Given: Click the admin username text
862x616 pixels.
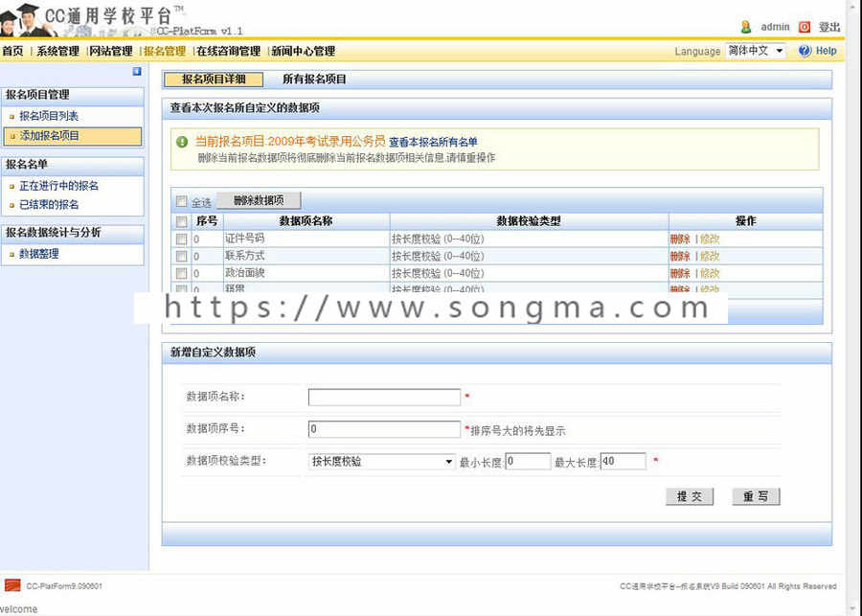Looking at the screenshot, I should pos(775,27).
